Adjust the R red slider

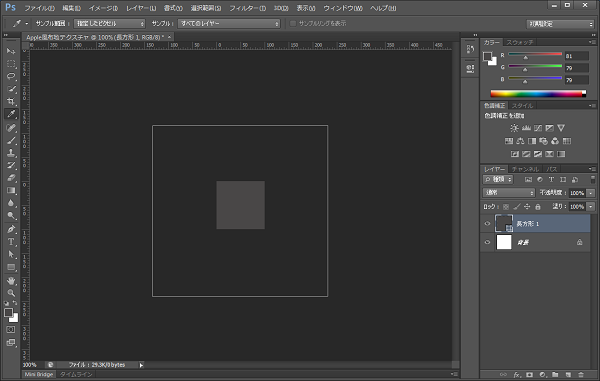coord(525,57)
